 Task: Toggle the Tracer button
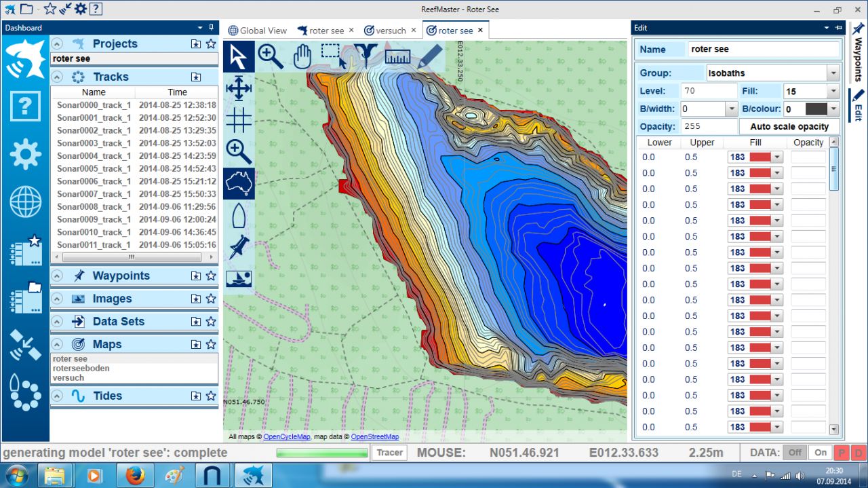(389, 453)
